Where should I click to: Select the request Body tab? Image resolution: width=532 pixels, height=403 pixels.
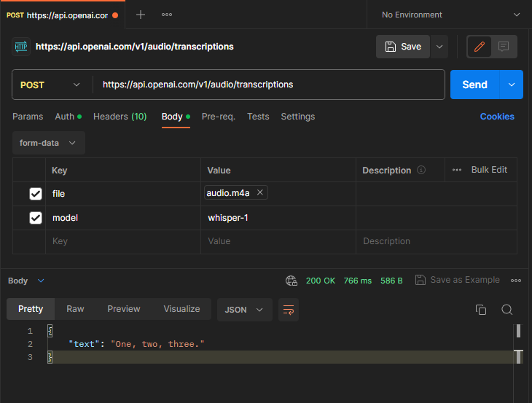(x=176, y=117)
